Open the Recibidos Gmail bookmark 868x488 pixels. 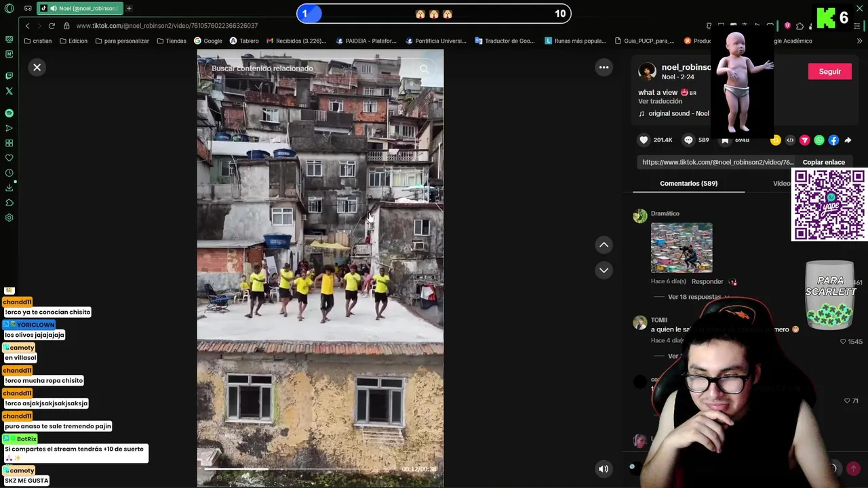pos(296,41)
